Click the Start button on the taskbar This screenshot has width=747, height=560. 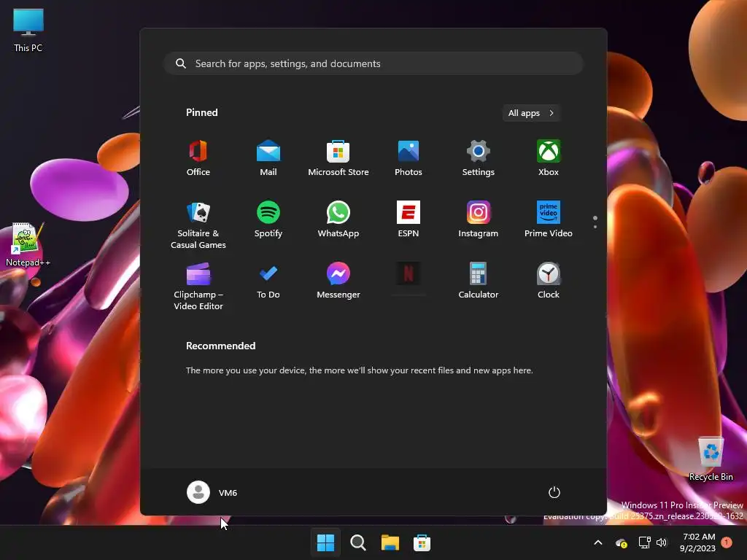326,542
